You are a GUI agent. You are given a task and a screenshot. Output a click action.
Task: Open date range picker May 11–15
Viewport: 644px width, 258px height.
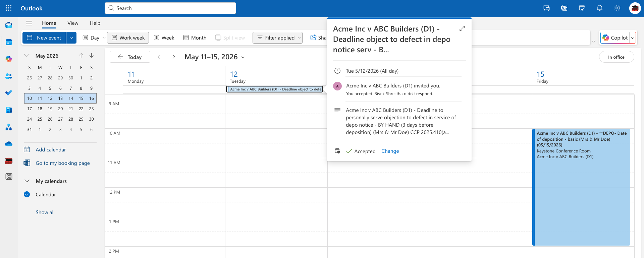214,57
